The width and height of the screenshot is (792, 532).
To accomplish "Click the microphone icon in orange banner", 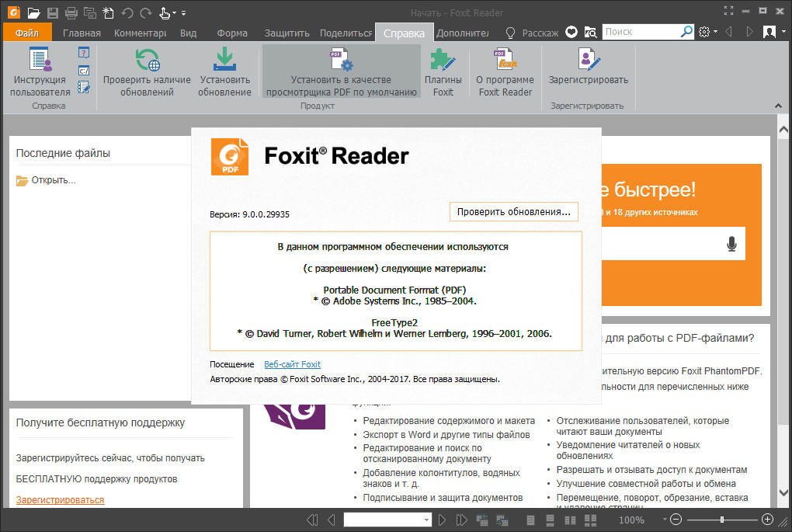I will [731, 244].
